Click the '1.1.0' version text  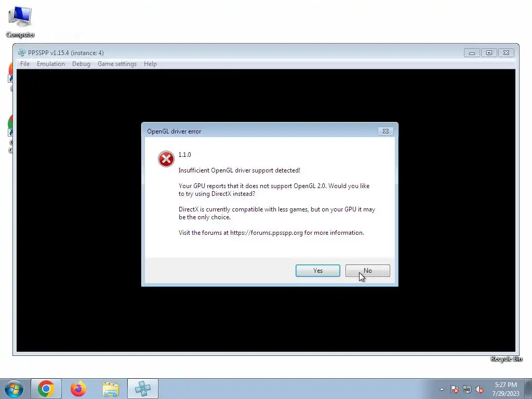pyautogui.click(x=184, y=155)
